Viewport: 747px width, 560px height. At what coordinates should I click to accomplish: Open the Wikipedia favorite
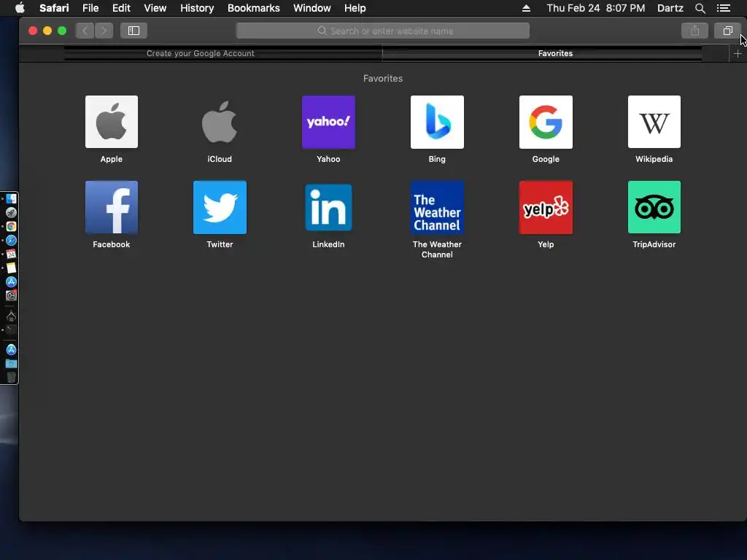coord(654,122)
